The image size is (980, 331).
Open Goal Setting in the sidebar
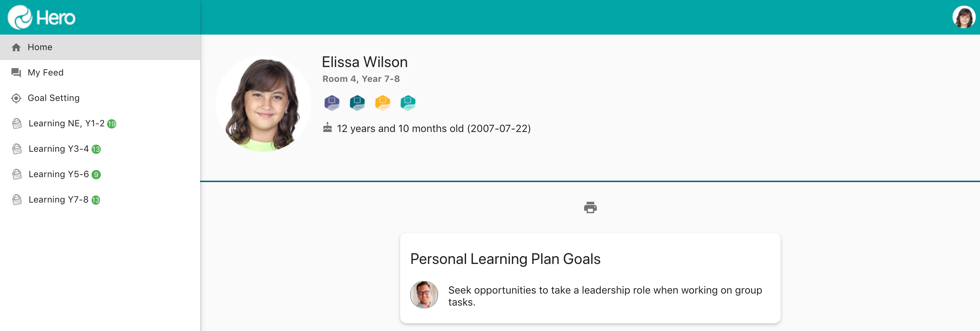(x=54, y=98)
